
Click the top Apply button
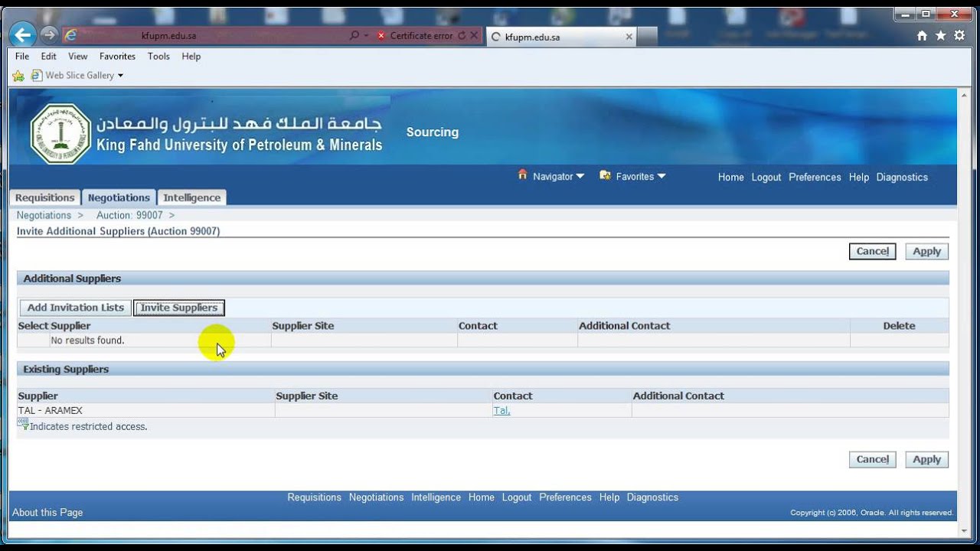(x=926, y=251)
